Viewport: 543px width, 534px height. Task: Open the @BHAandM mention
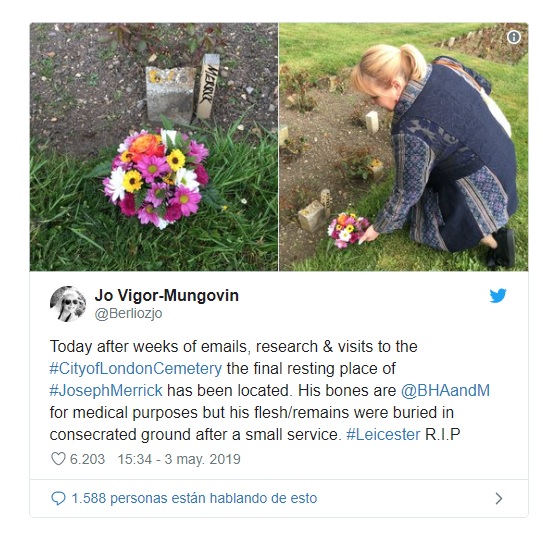(x=445, y=390)
